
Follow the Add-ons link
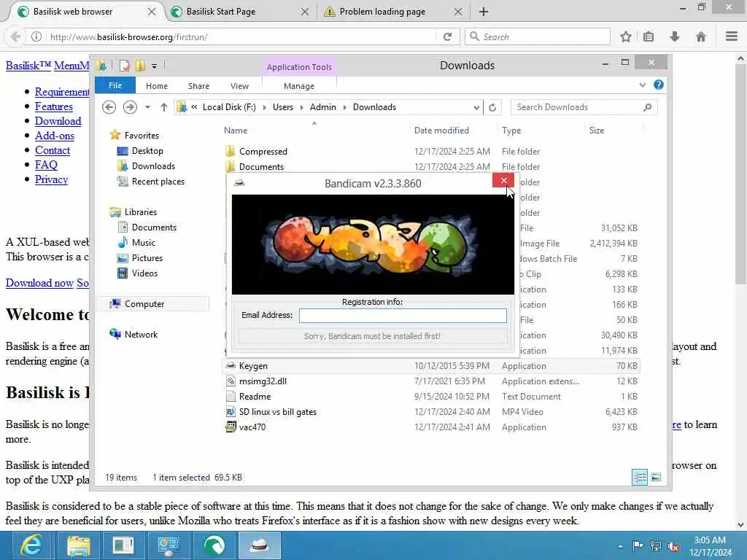tap(54, 136)
